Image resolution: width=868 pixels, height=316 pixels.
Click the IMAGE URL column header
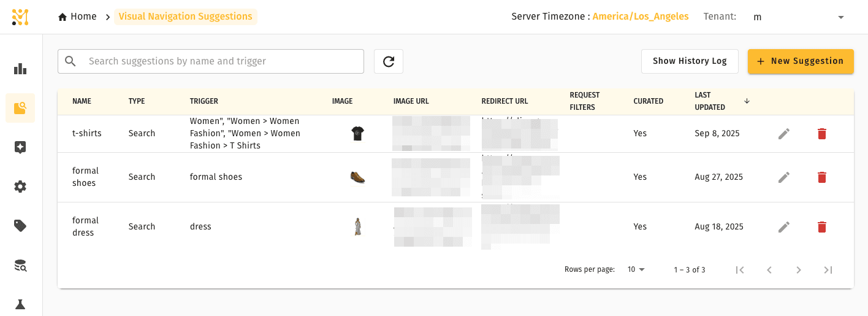coord(411,101)
